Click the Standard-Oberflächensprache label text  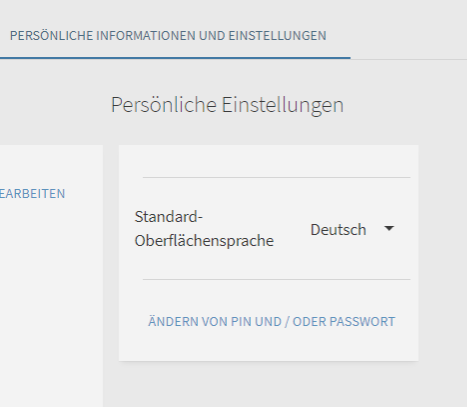click(204, 229)
